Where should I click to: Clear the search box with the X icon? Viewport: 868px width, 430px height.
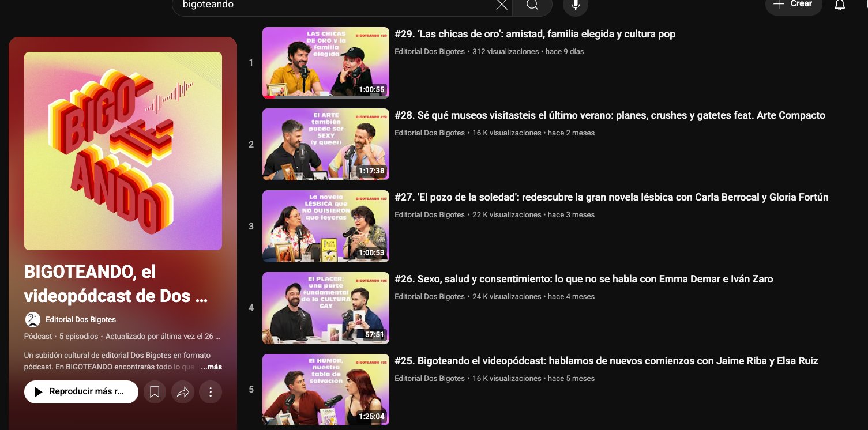tap(502, 5)
